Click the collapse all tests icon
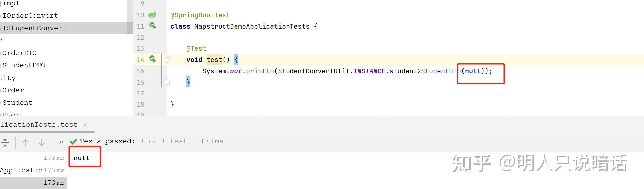 [5, 143]
